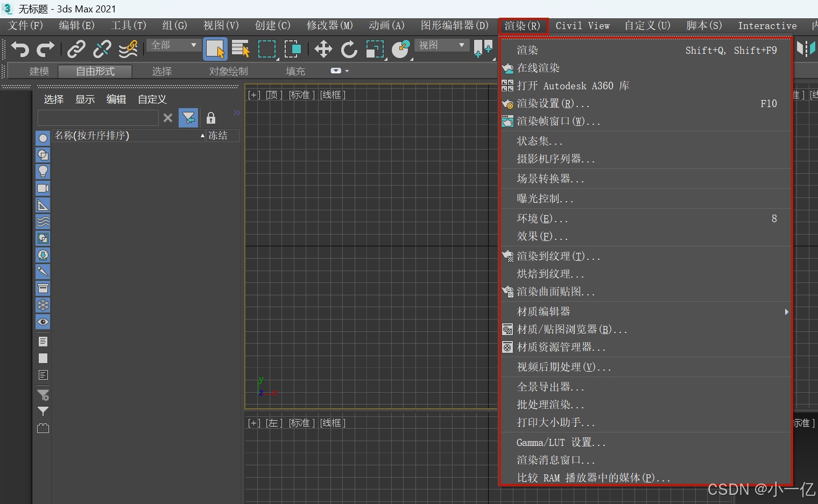Screen dimensions: 818x504
Task: Choose 渲染 from the render menu
Action: pos(646,50)
